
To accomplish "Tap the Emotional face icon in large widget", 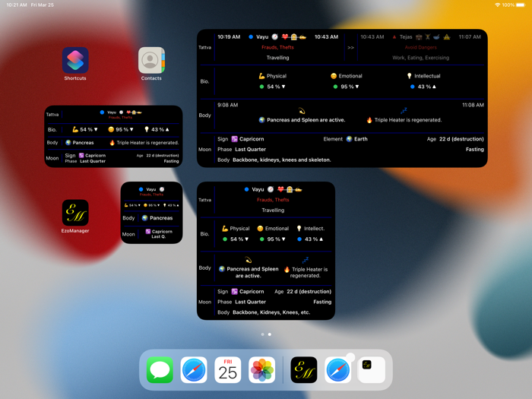I will click(334, 76).
